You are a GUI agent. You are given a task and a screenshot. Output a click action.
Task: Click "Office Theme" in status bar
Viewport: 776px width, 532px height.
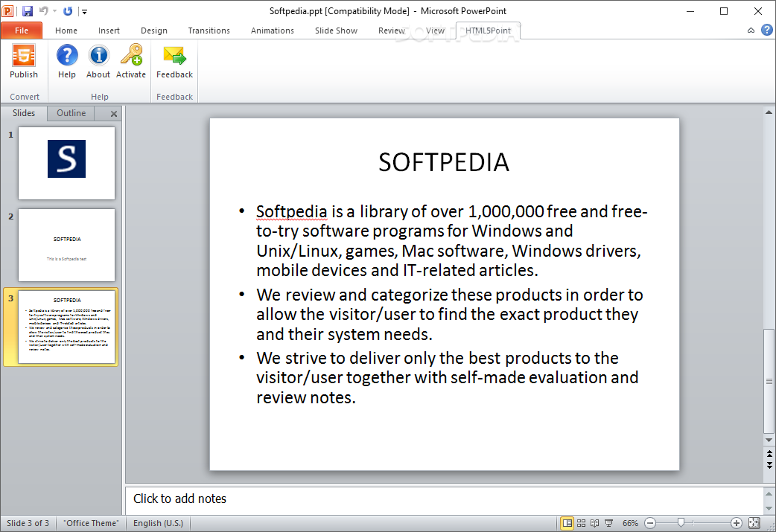(x=92, y=523)
